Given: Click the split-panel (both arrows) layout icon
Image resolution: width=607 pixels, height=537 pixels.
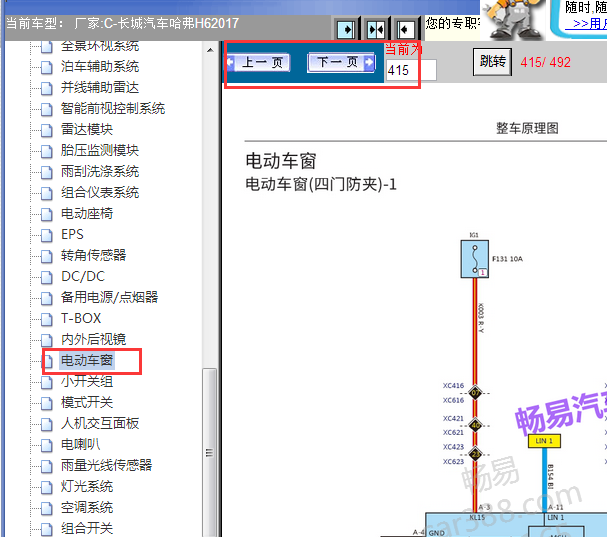Looking at the screenshot, I should [376, 29].
